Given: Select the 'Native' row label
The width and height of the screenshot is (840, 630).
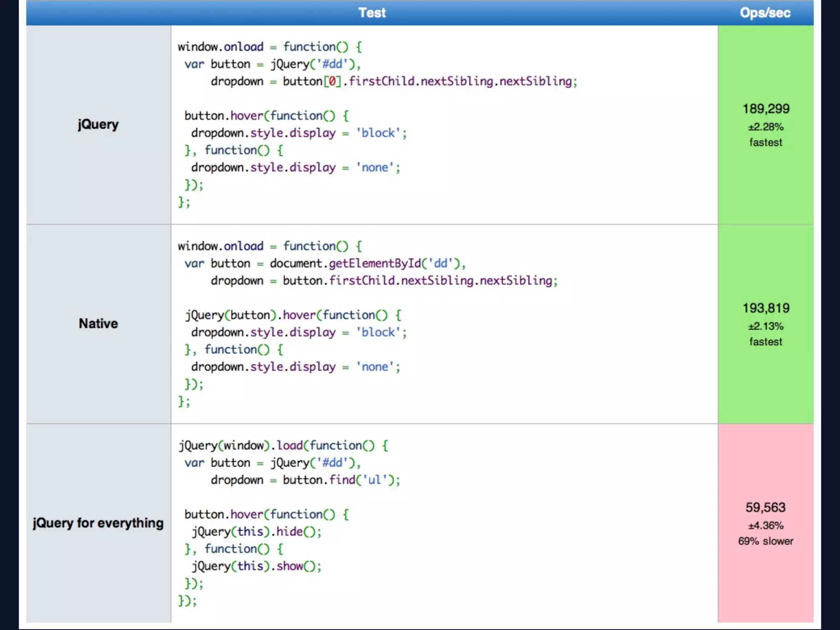Looking at the screenshot, I should (98, 323).
